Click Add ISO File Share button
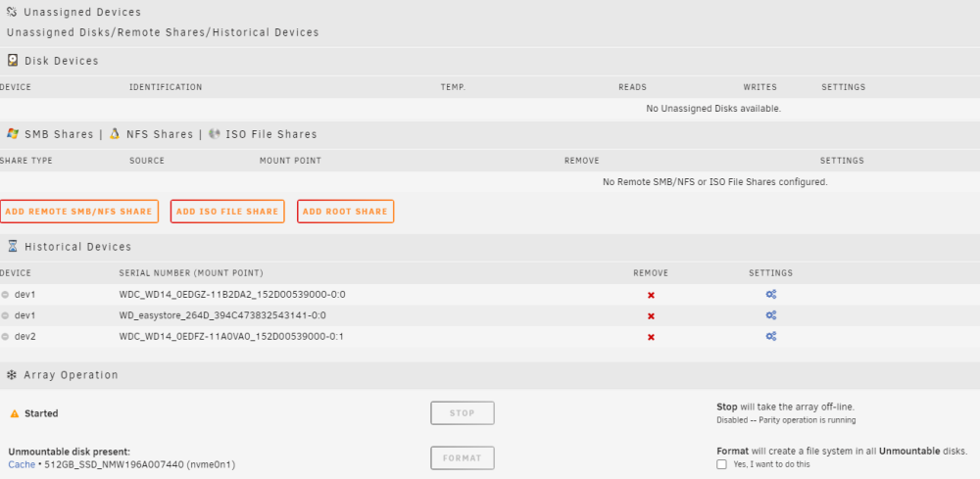The width and height of the screenshot is (980, 479). 227,212
